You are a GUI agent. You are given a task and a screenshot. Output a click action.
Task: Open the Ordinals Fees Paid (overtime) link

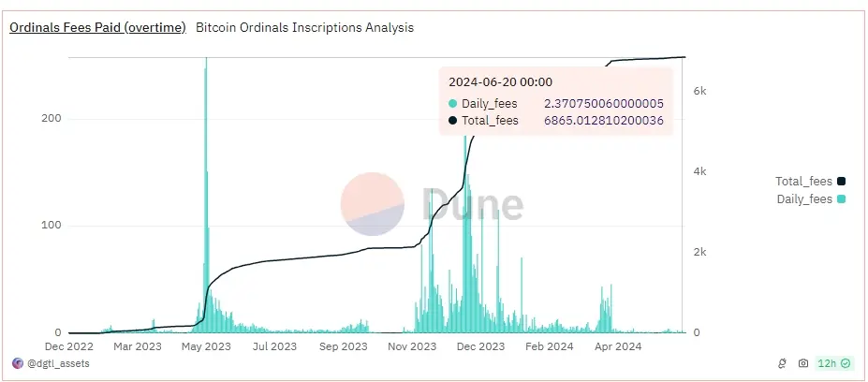pos(97,28)
